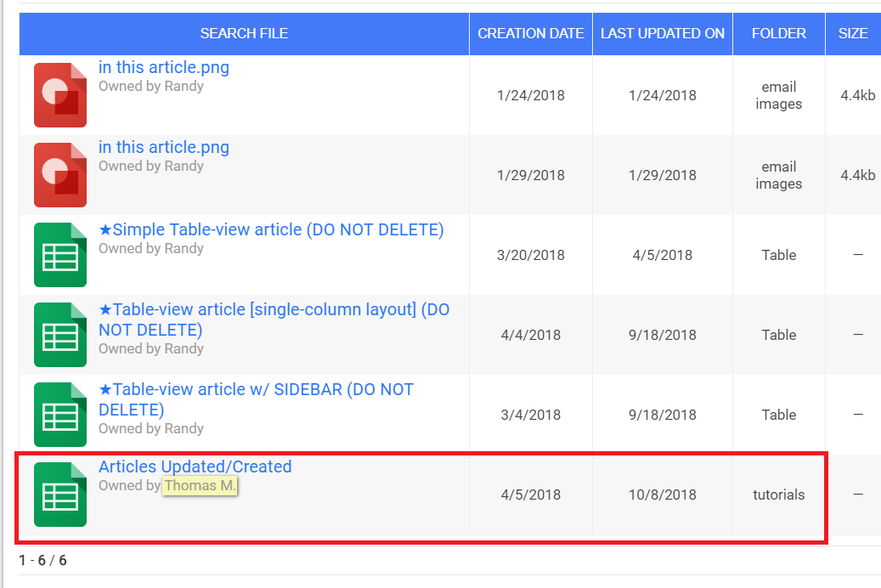
Task: Click the Folder column header
Action: [x=779, y=34]
